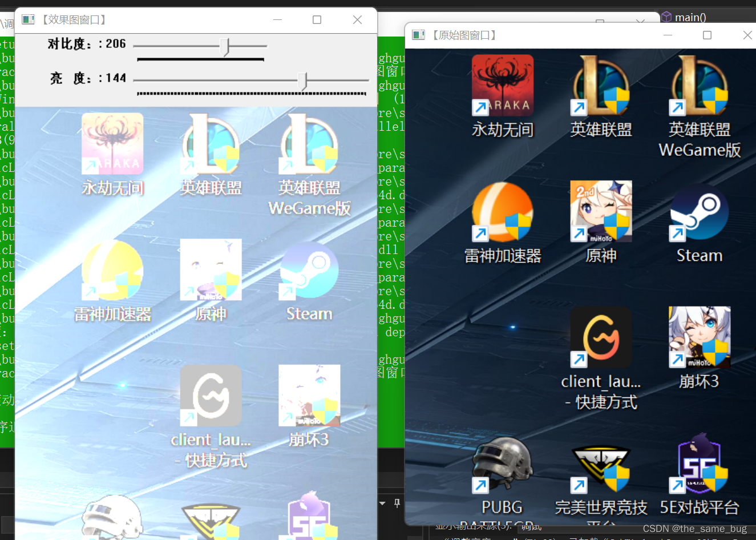Click the 亮度: 144 label
This screenshot has height=540, width=756.
click(x=88, y=78)
